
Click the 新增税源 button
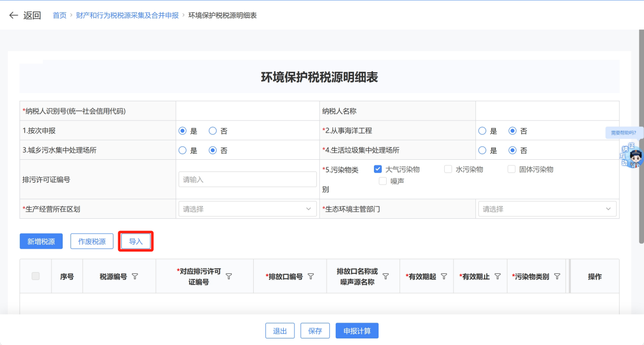pos(41,242)
